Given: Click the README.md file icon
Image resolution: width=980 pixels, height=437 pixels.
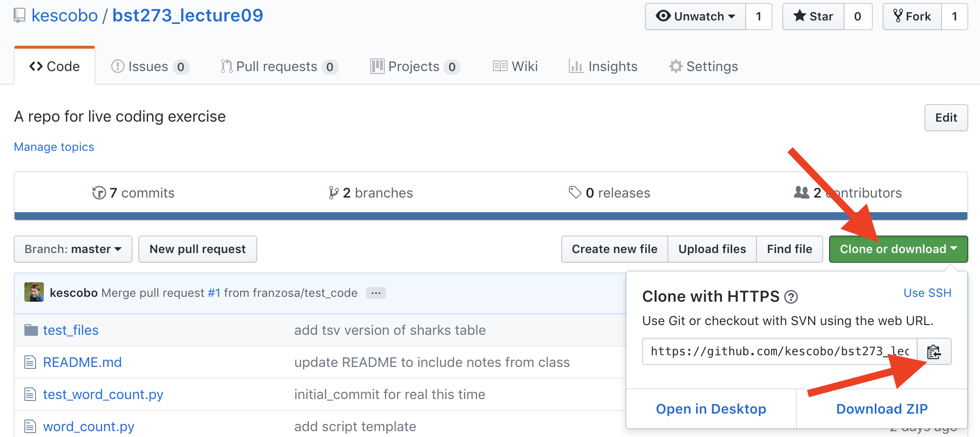Looking at the screenshot, I should [x=30, y=362].
